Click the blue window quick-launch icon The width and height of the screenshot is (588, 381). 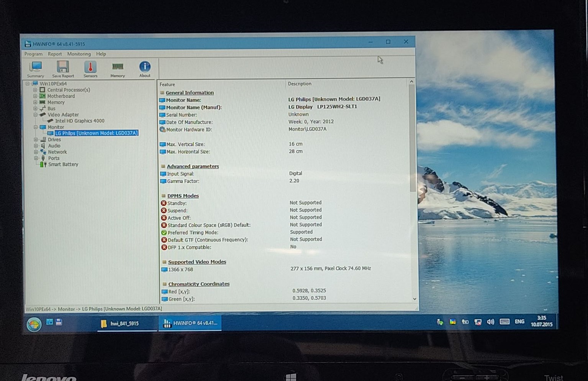coord(49,322)
